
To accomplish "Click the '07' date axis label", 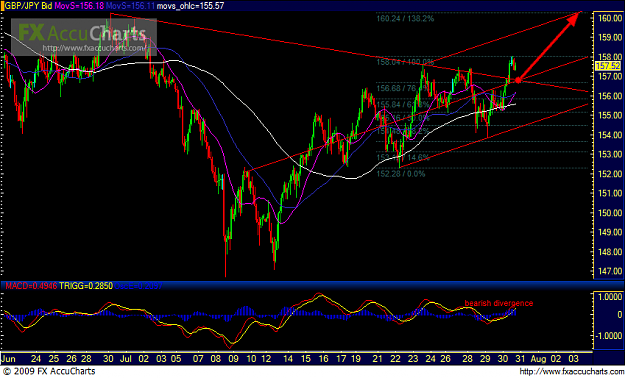I will 198,358.
